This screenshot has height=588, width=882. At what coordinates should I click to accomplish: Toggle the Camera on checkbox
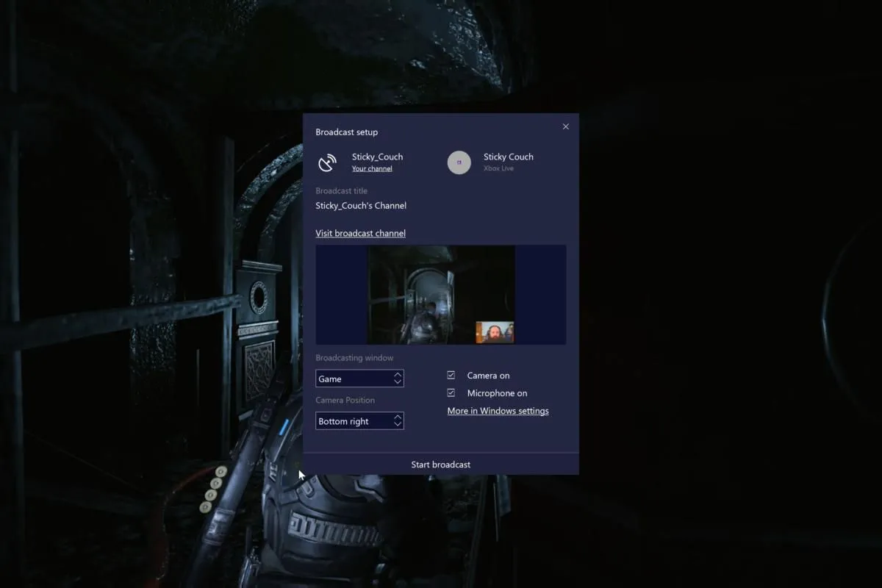click(x=451, y=375)
